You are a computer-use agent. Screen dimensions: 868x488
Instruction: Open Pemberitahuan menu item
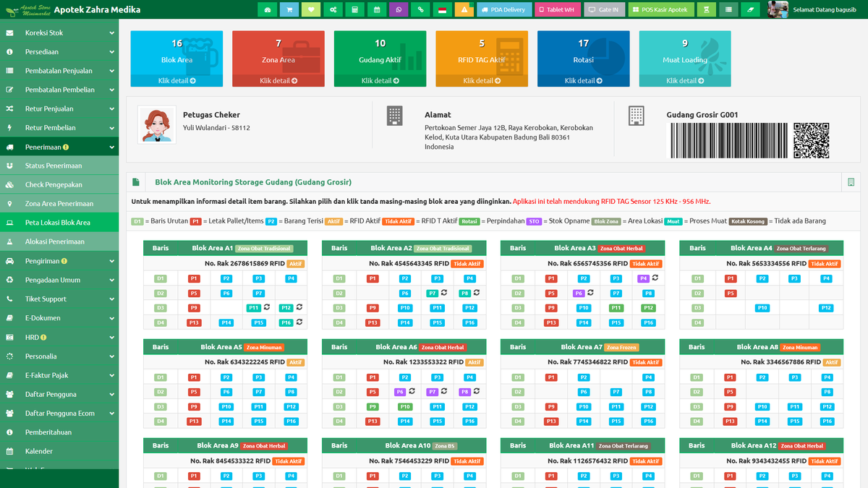(x=59, y=432)
